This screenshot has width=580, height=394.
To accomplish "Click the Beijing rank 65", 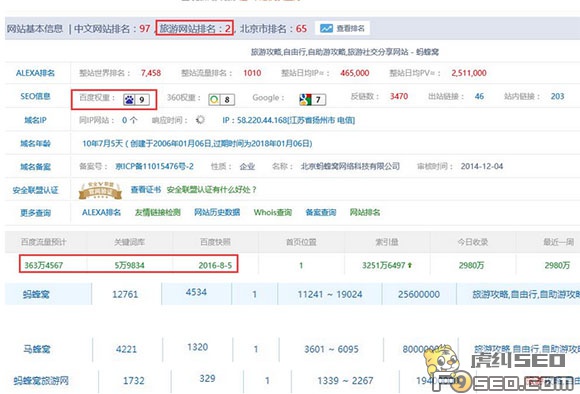I will [x=301, y=28].
